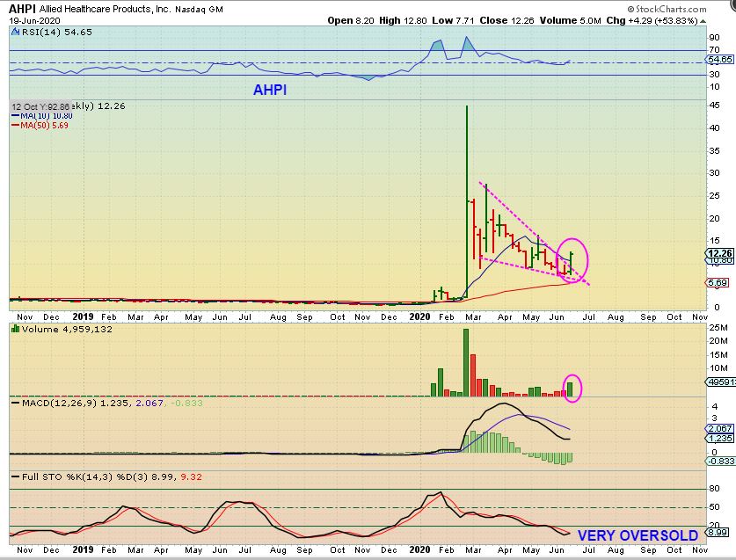Click the tallest green volume bar
The image size is (736, 560).
click(x=466, y=362)
